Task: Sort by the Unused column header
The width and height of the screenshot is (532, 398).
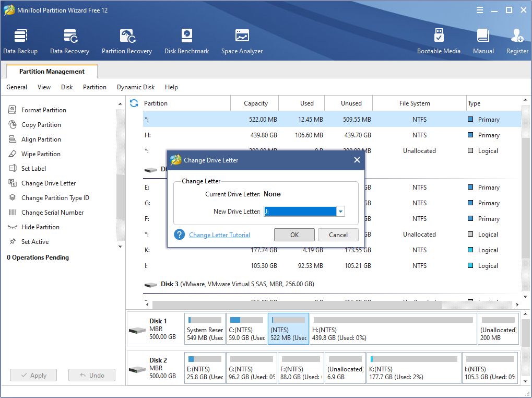Action: tap(349, 103)
